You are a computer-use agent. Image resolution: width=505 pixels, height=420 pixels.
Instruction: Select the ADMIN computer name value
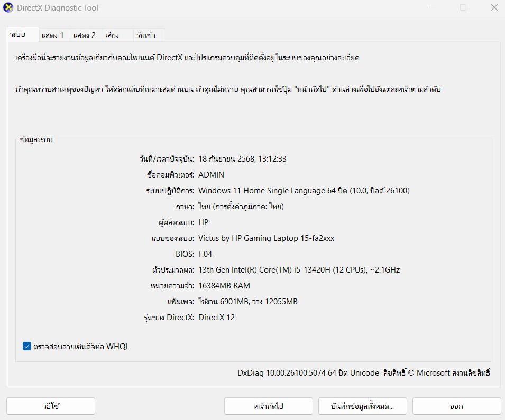pyautogui.click(x=212, y=174)
